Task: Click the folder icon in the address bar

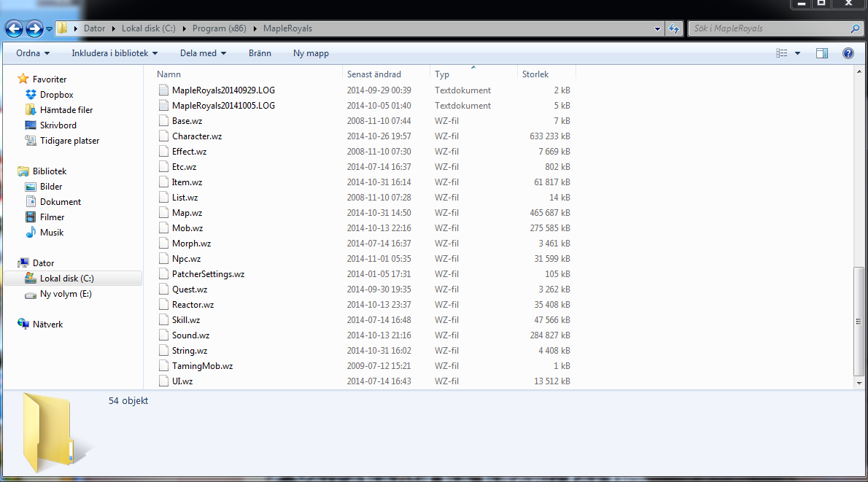Action: [x=63, y=28]
